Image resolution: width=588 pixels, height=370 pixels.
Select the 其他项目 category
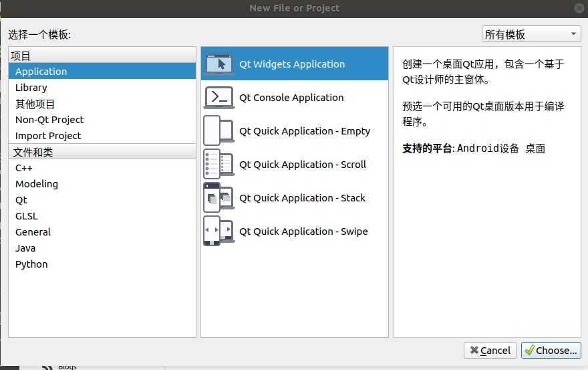(102, 104)
